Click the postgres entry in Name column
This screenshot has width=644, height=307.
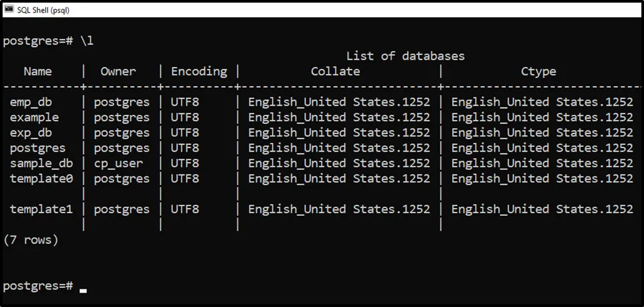38,148
